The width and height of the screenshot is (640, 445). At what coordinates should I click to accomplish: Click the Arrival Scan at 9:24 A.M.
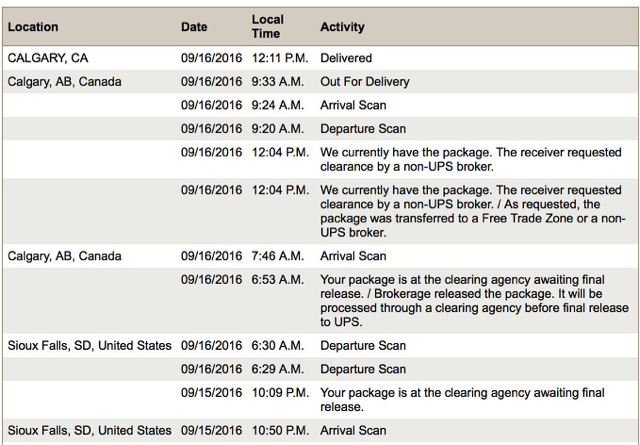click(x=353, y=105)
